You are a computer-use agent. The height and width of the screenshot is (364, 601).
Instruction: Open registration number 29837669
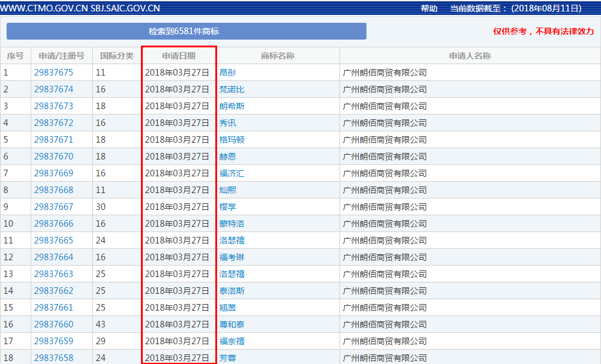pos(53,173)
